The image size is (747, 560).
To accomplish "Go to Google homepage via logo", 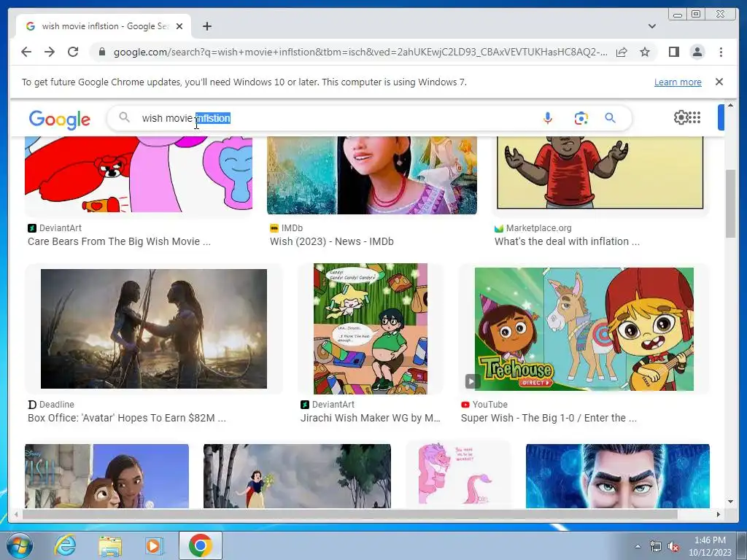I will tap(60, 119).
